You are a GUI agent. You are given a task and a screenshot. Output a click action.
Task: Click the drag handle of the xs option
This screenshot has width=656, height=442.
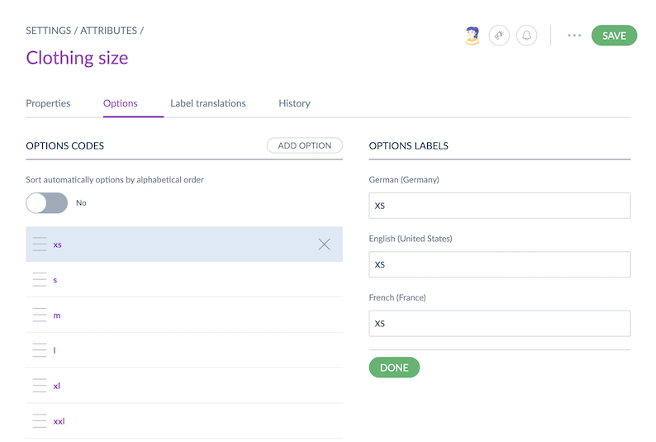coord(40,244)
